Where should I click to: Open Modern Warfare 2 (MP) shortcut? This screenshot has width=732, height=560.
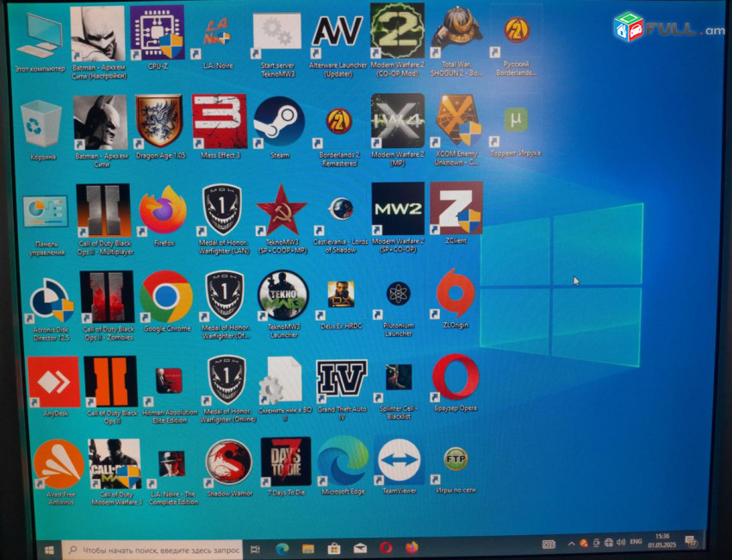[x=398, y=121]
